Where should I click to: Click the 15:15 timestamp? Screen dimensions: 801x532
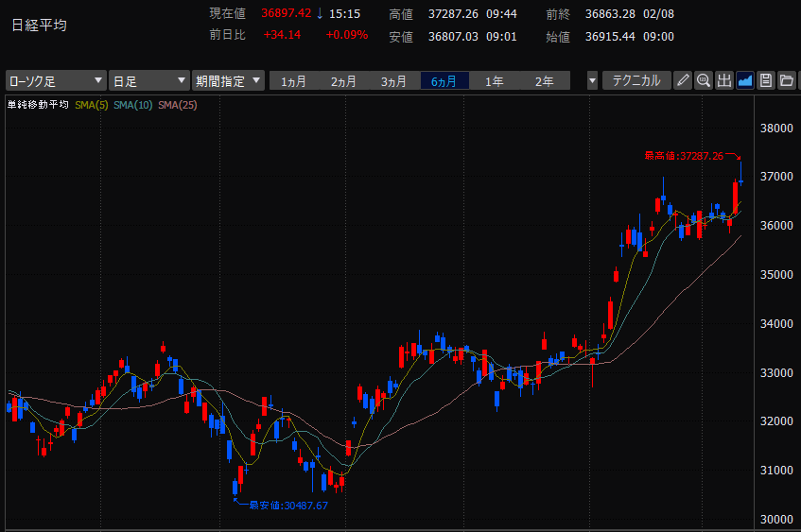click(x=344, y=14)
